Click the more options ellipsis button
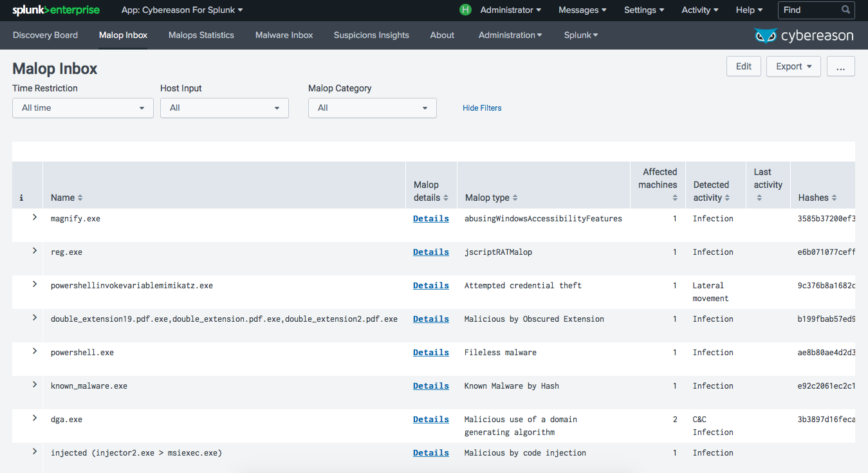The height and width of the screenshot is (473, 868). [841, 66]
